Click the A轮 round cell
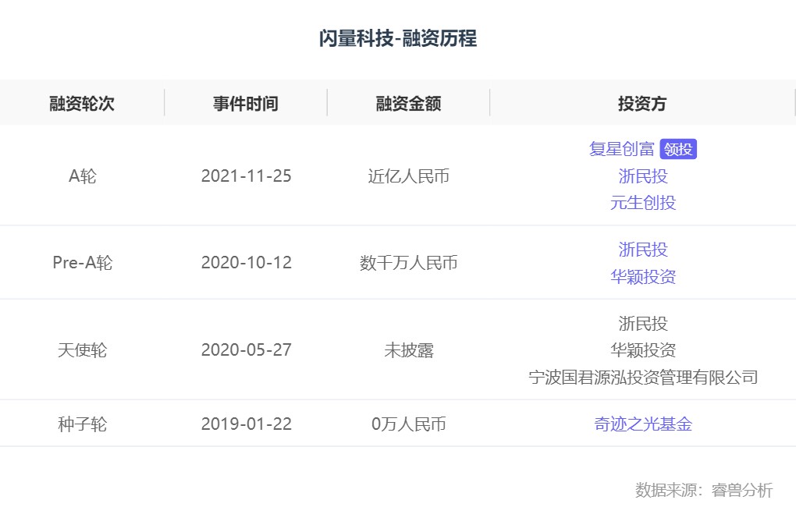 tap(82, 176)
